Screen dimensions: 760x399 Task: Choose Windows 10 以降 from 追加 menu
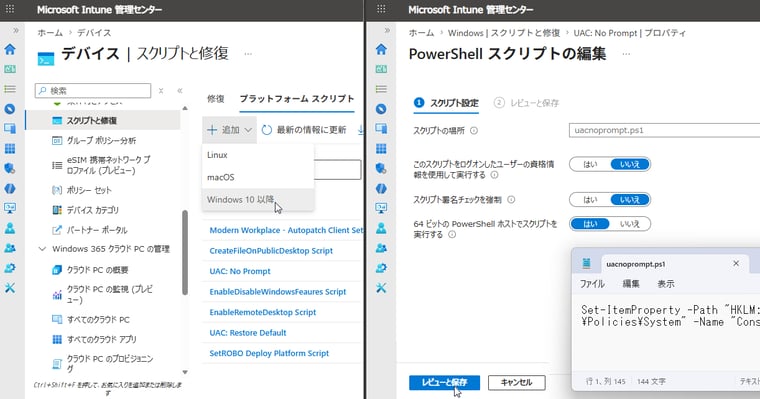pos(258,199)
